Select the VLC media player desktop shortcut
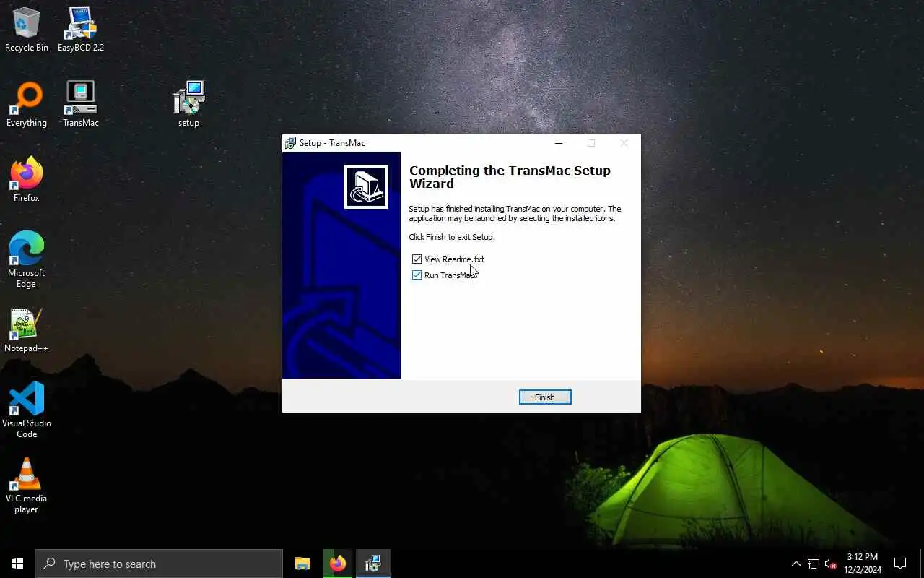The width and height of the screenshot is (924, 578). (x=27, y=486)
